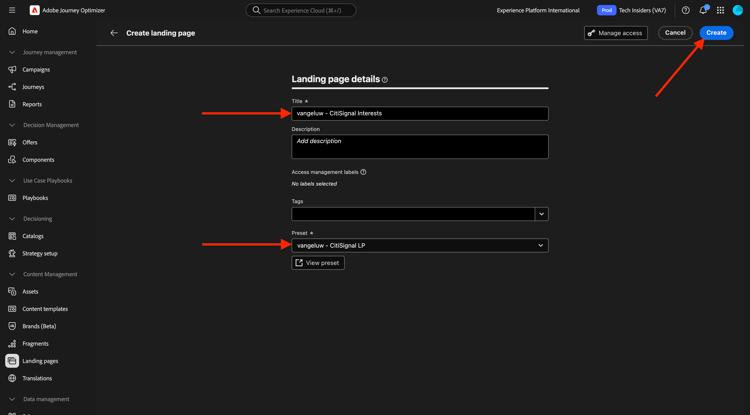Open the notifications bell icon
Viewport: 750px width, 415px height.
click(x=703, y=10)
